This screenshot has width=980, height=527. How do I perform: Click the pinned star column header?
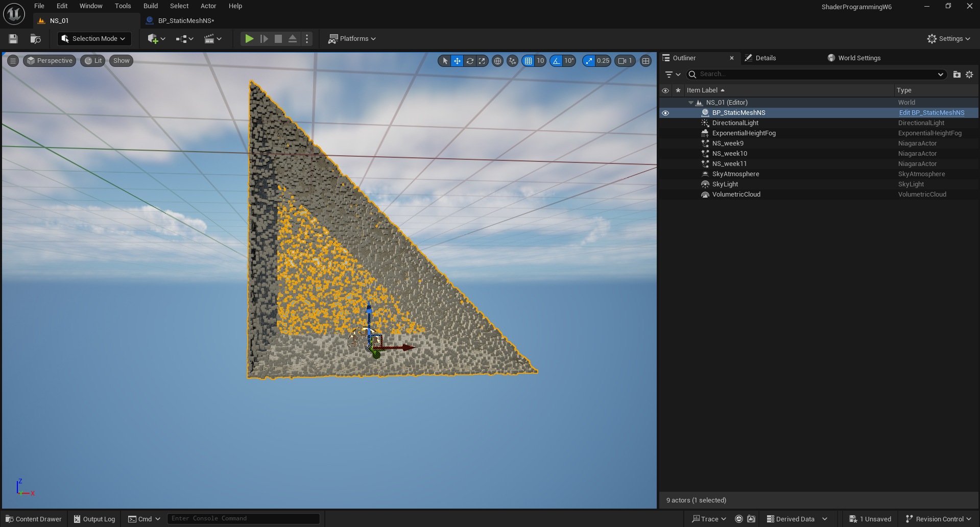pos(678,90)
